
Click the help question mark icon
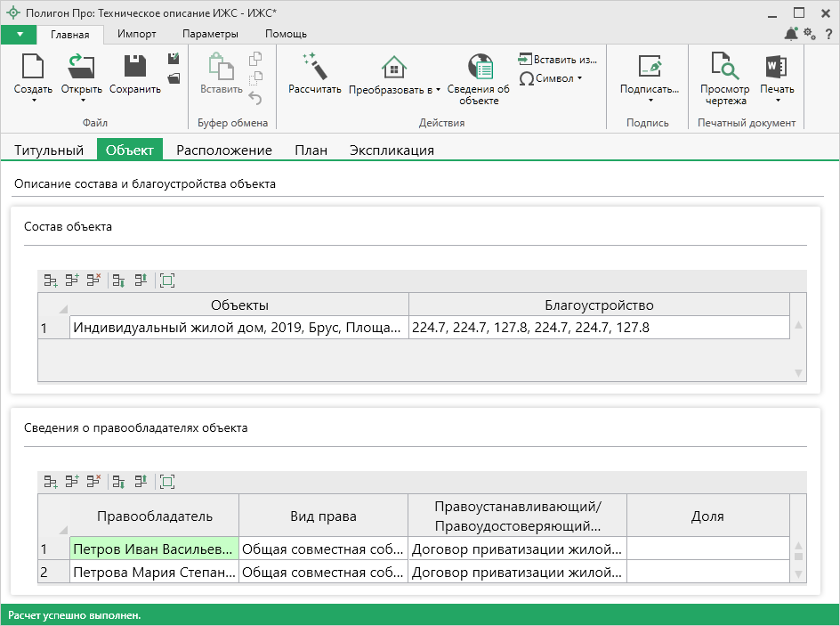828,34
